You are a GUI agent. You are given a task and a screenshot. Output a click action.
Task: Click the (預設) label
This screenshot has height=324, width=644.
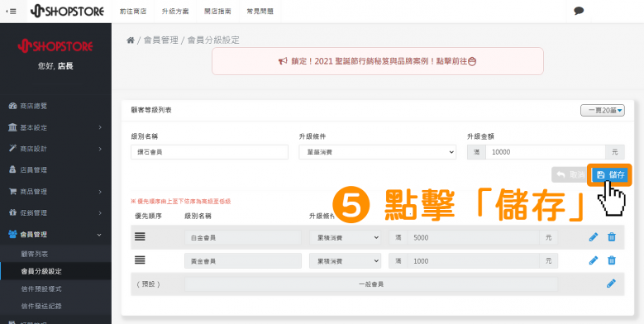148,284
